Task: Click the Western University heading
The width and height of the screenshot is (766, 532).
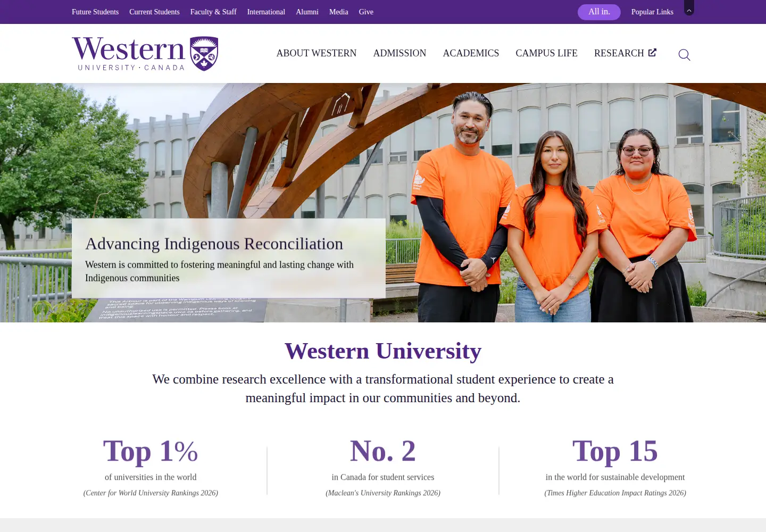Action: [383, 351]
